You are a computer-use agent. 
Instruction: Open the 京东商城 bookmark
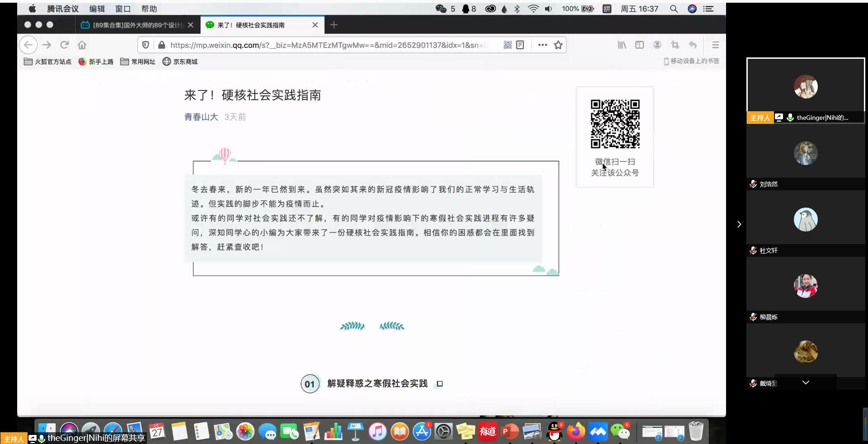[x=180, y=61]
